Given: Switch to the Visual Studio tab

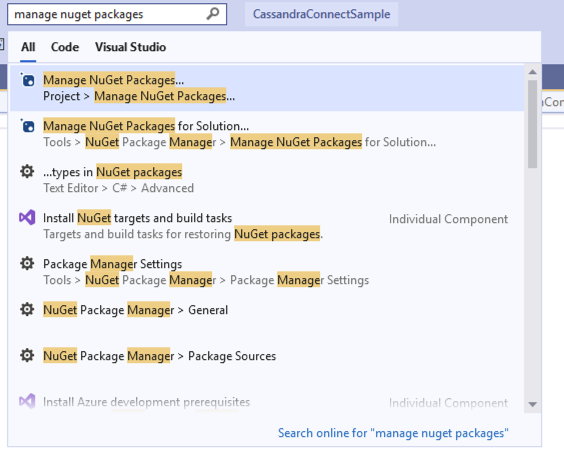Looking at the screenshot, I should pyautogui.click(x=131, y=47).
